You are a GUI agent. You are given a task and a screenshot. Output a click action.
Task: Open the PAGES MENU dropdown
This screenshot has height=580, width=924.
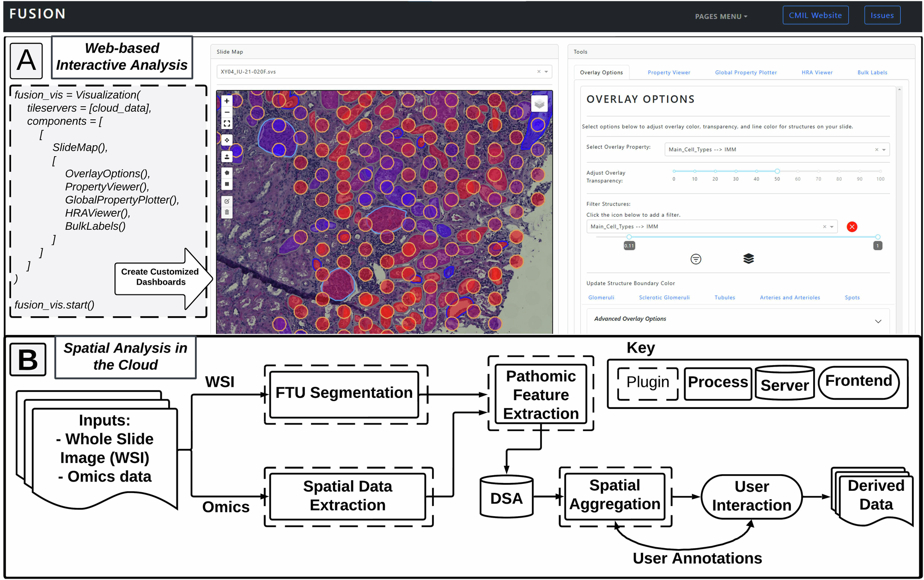coord(721,16)
